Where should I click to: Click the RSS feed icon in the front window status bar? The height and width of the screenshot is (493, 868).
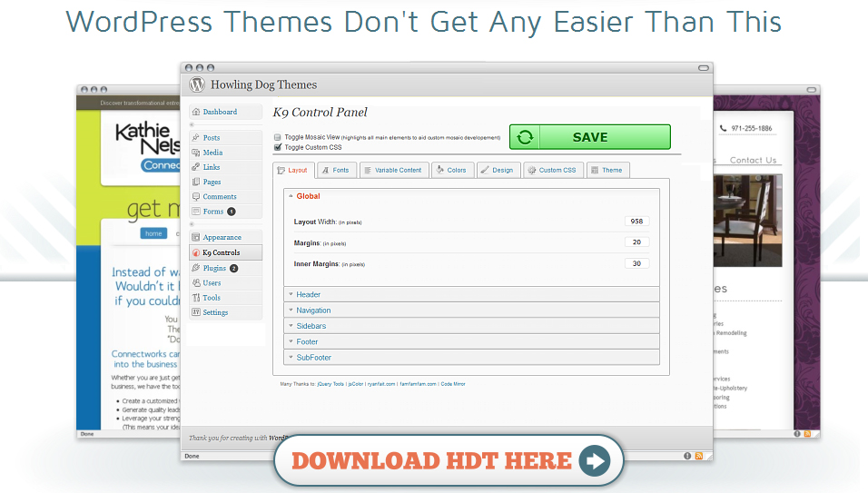pyautogui.click(x=698, y=456)
